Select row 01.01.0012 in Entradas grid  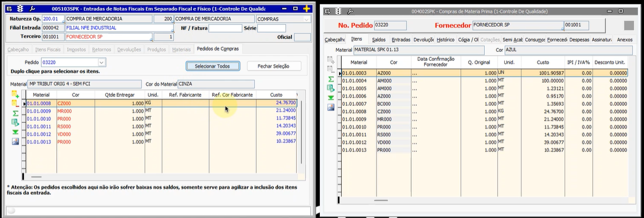pyautogui.click(x=161, y=134)
